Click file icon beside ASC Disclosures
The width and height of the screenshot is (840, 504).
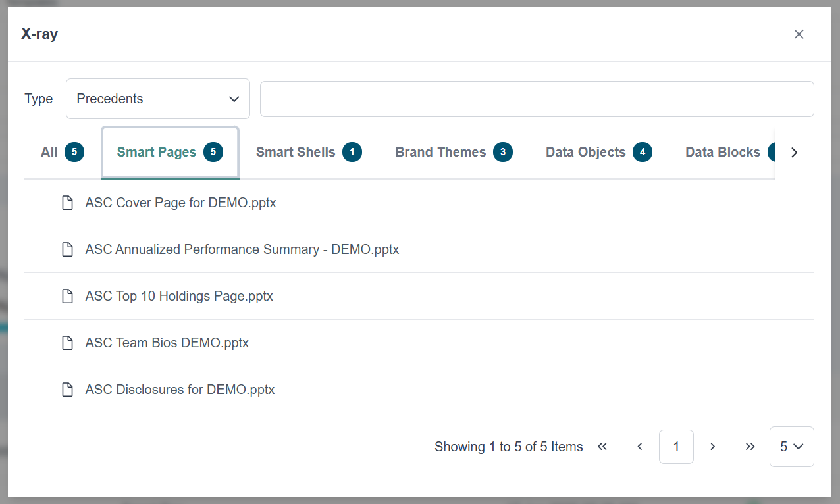click(x=67, y=390)
